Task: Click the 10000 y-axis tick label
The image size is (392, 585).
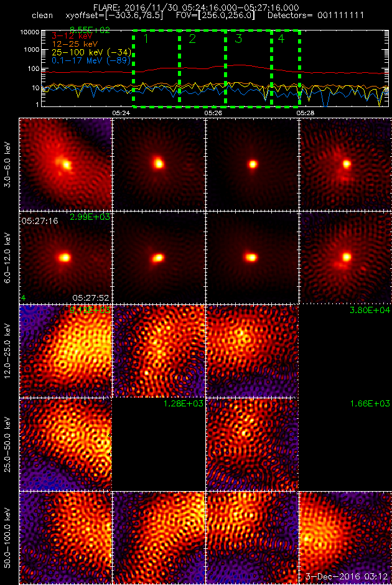Action: point(30,32)
